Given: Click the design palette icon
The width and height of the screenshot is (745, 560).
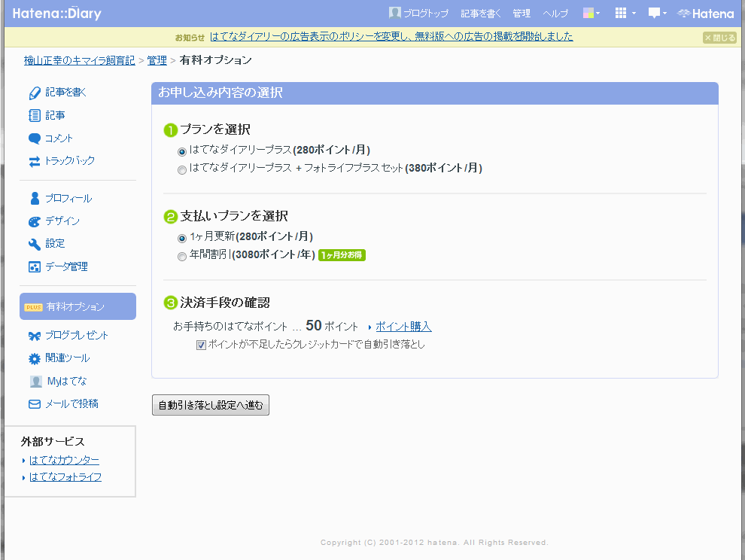Looking at the screenshot, I should [x=34, y=221].
